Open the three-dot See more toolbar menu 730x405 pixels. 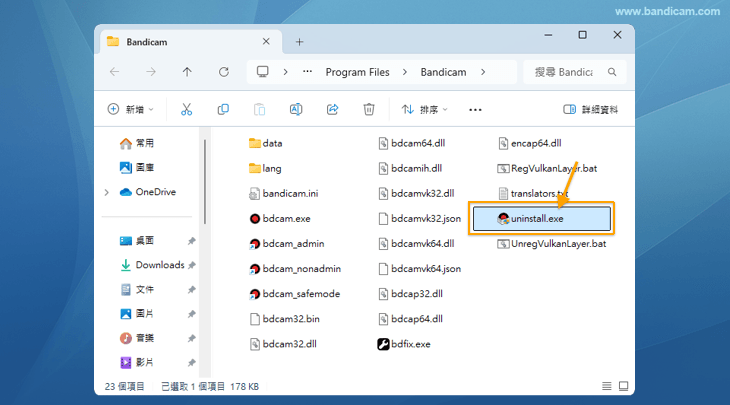click(x=475, y=110)
